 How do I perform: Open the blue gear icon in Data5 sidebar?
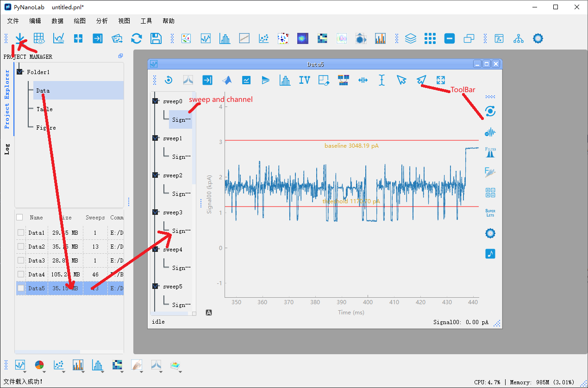click(x=490, y=233)
